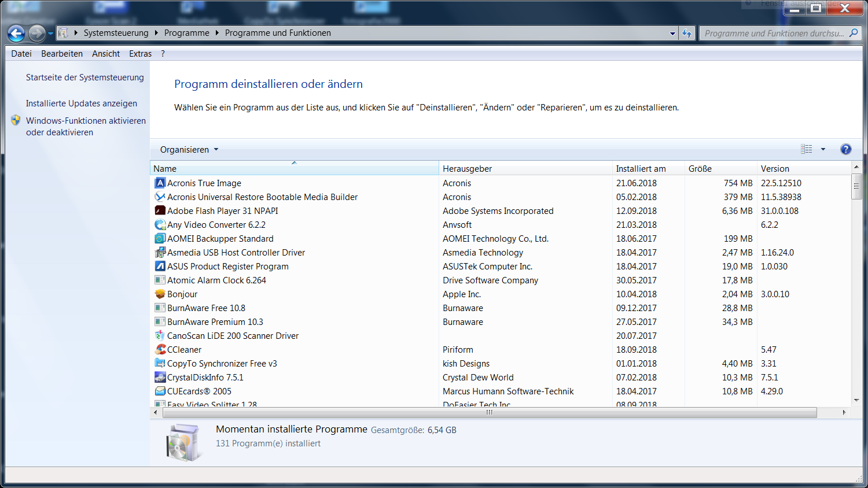Expand the arrow before Systemsteuerung breadcrumb
868x488 pixels.
(76, 33)
